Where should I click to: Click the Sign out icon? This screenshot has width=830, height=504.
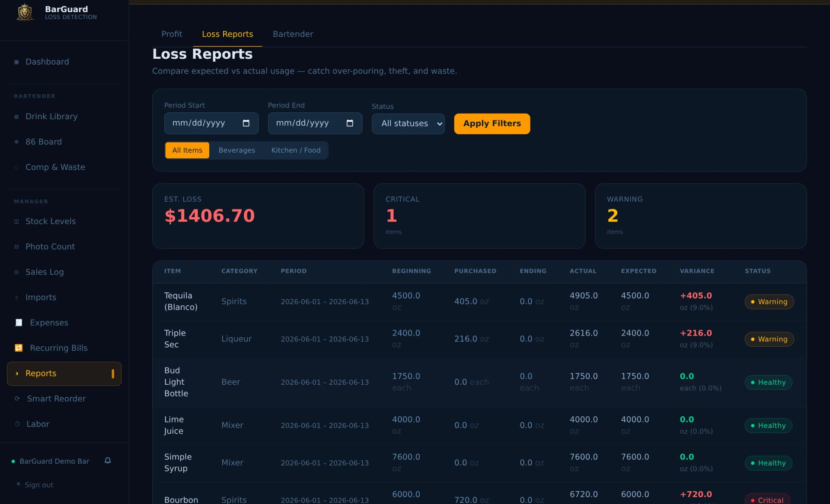18,484
